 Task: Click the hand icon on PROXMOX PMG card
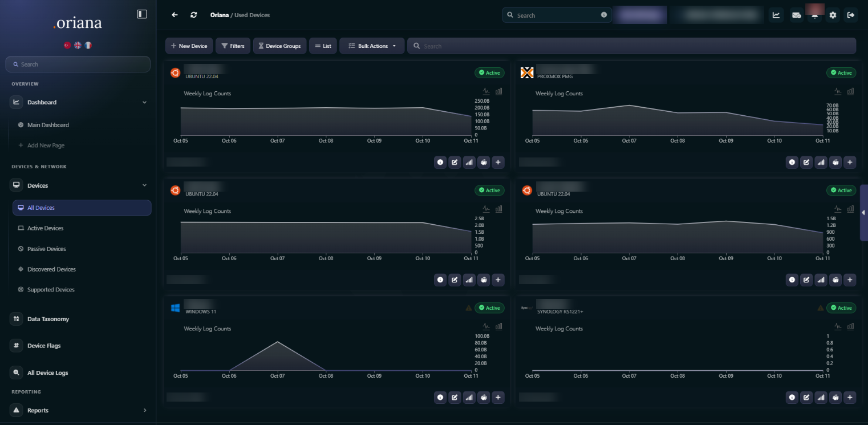[x=835, y=162]
